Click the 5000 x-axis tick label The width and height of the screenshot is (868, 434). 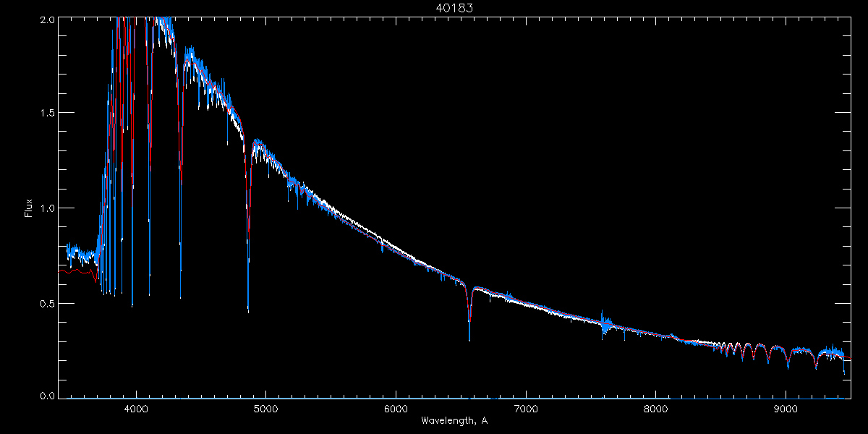point(265,407)
